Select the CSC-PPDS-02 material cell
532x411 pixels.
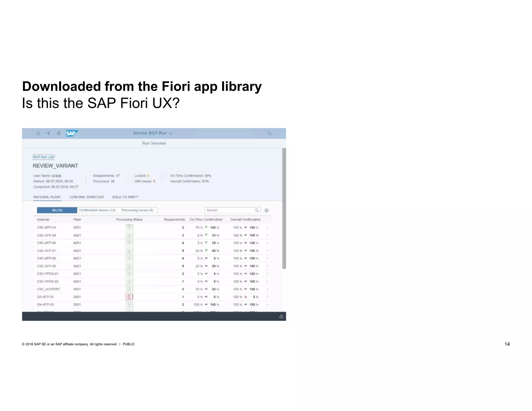[x=48, y=281]
